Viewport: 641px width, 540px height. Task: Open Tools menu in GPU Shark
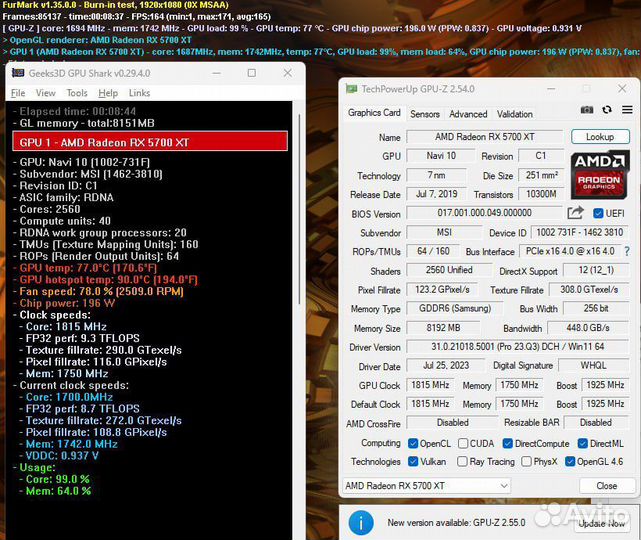[77, 93]
